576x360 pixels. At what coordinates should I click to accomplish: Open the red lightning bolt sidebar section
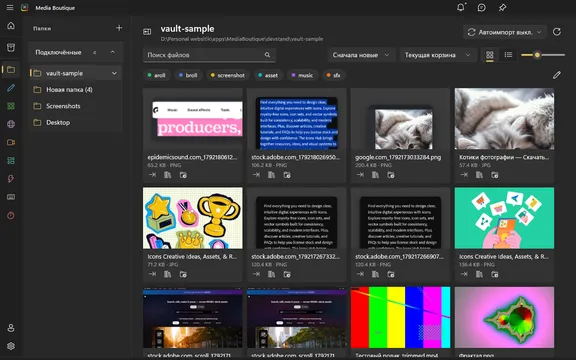tap(11, 179)
